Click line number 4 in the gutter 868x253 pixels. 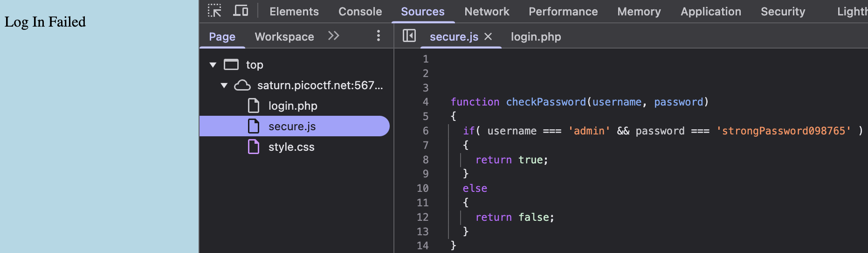(x=426, y=102)
